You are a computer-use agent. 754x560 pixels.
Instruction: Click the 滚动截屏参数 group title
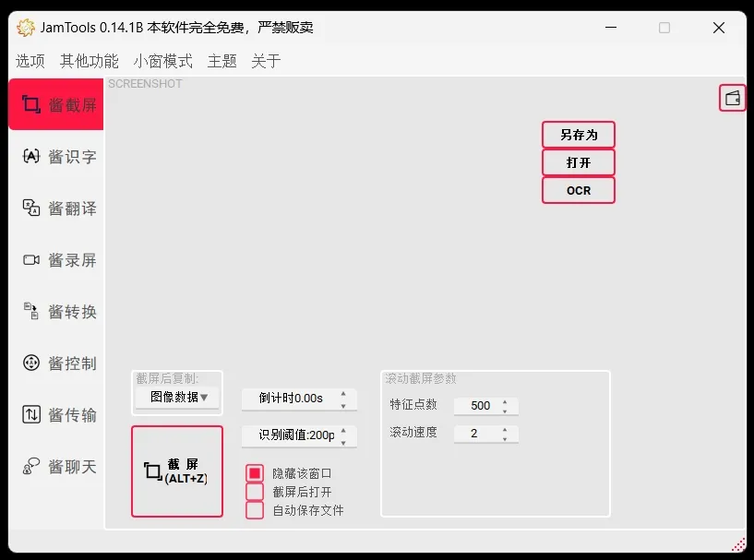(x=420, y=379)
